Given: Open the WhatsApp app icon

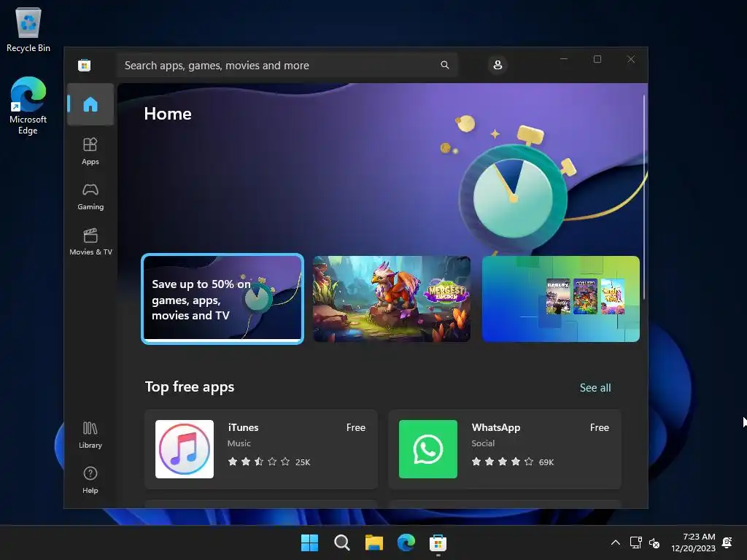Looking at the screenshot, I should pos(427,449).
